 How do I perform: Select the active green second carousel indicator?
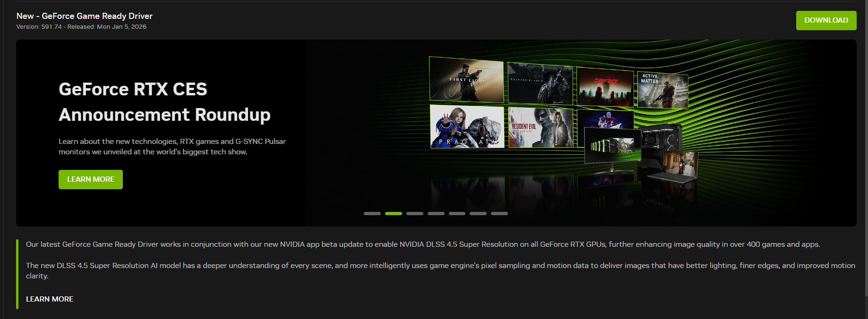pos(394,214)
